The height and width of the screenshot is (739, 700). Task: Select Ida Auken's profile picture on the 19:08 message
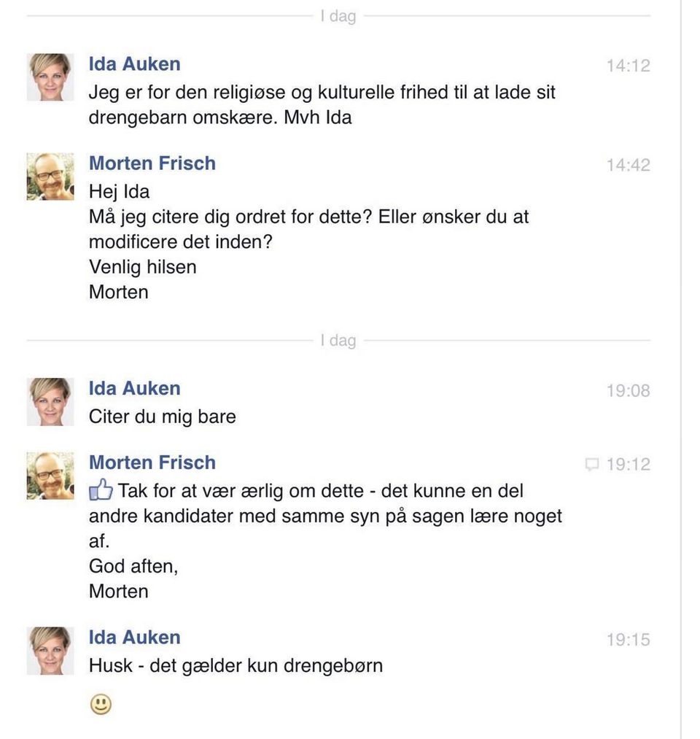(50, 401)
